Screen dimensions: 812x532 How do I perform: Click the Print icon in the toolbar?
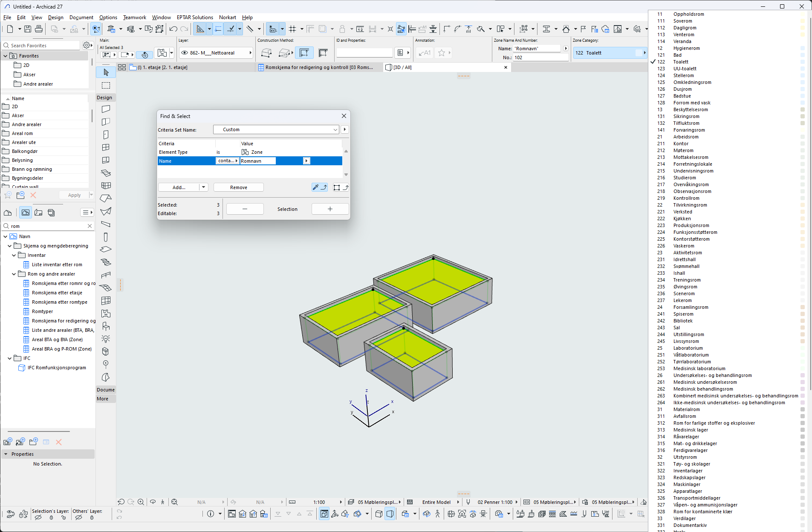coord(39,29)
